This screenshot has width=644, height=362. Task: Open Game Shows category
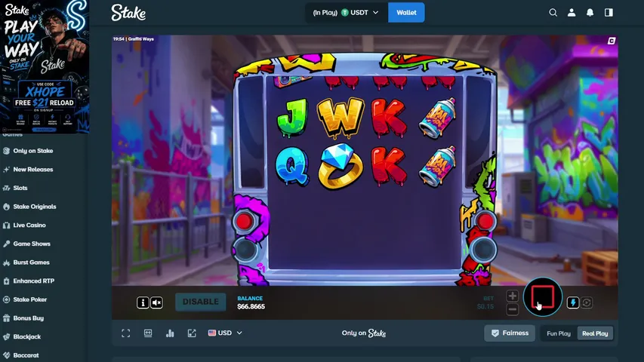pyautogui.click(x=32, y=244)
